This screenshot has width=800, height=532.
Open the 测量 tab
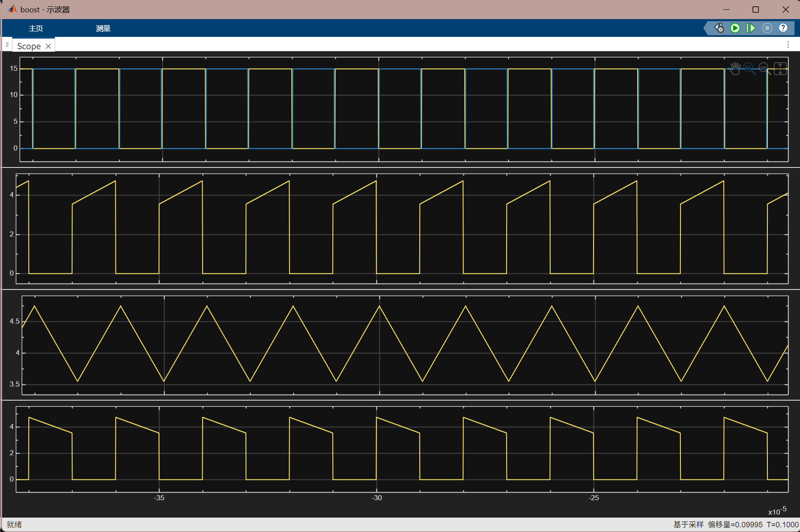click(103, 28)
